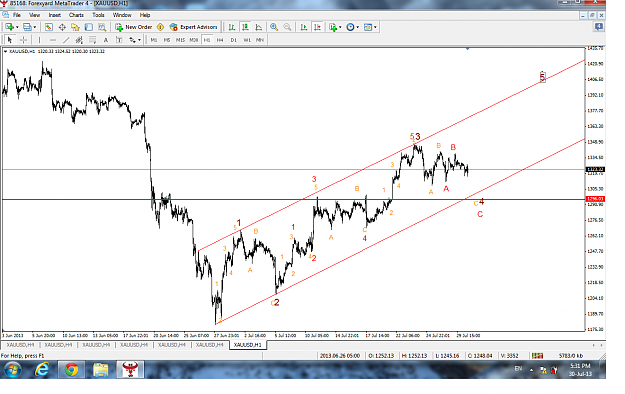The image size is (625, 394).
Task: Open the Help menu
Action: [x=145, y=15]
